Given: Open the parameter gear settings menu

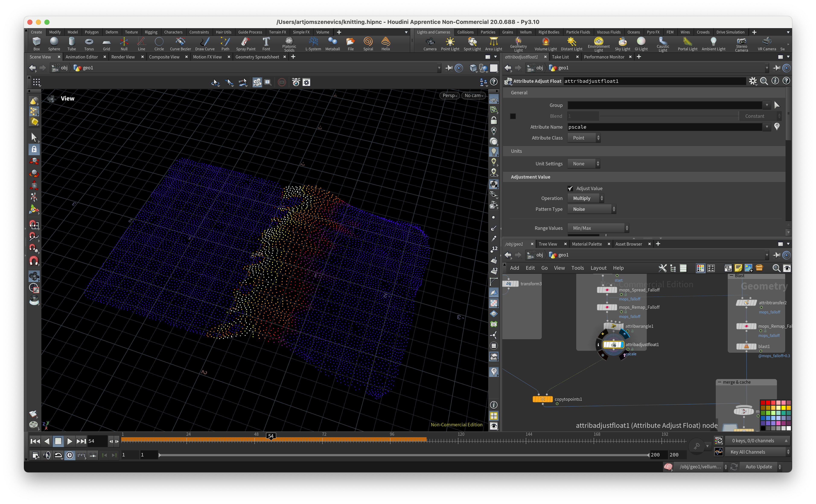Looking at the screenshot, I should click(x=753, y=81).
